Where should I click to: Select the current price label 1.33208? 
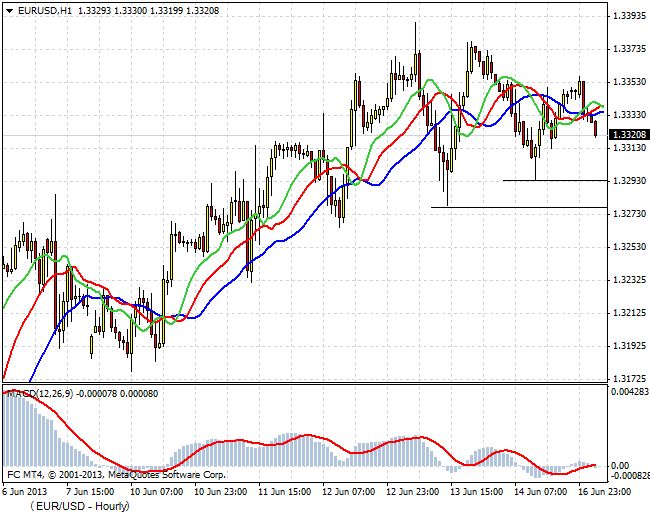pos(629,135)
